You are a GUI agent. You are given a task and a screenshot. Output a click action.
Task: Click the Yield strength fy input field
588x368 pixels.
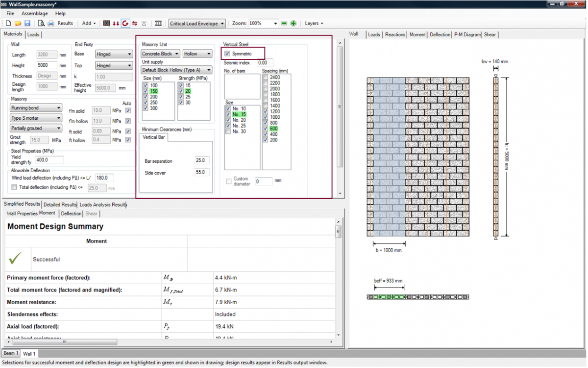49,160
